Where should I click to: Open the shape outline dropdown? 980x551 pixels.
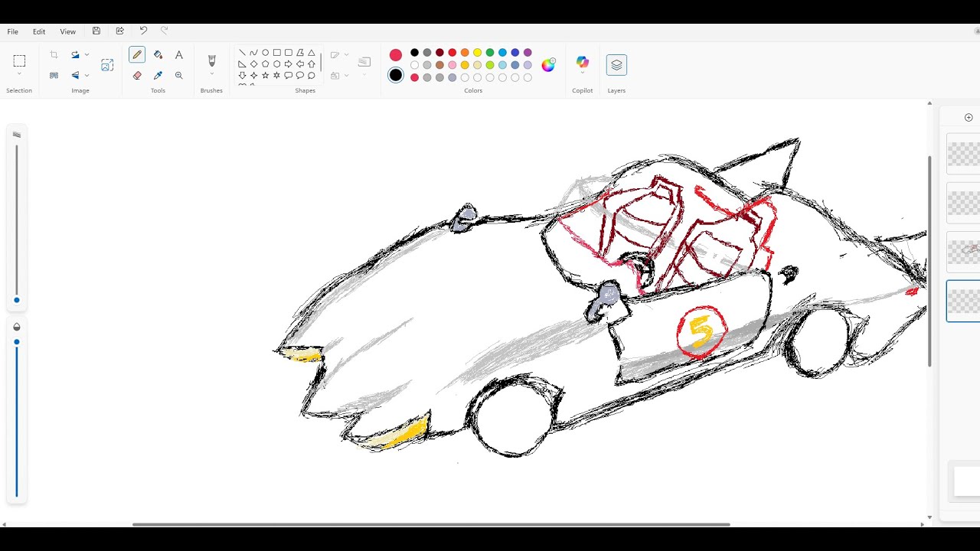tap(346, 55)
